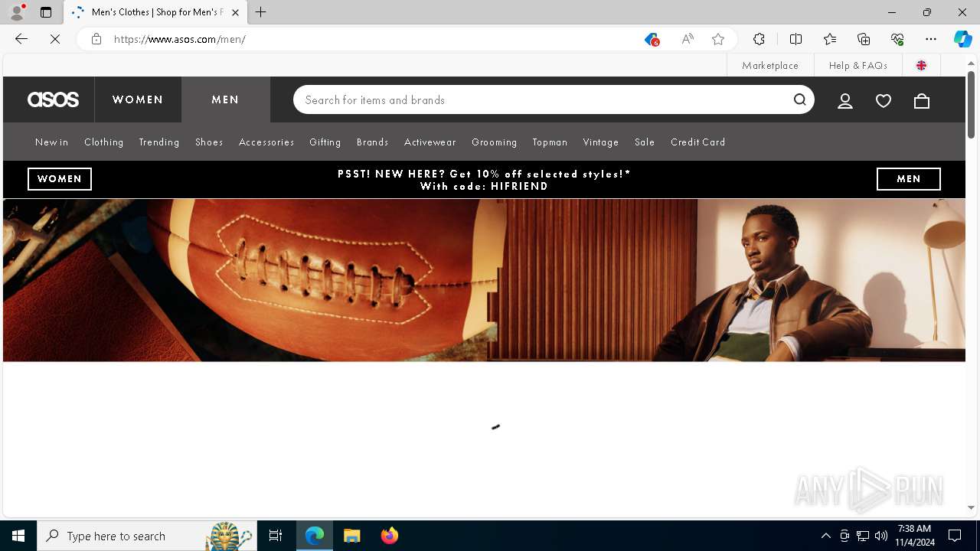Open the notifications action center

(x=955, y=536)
